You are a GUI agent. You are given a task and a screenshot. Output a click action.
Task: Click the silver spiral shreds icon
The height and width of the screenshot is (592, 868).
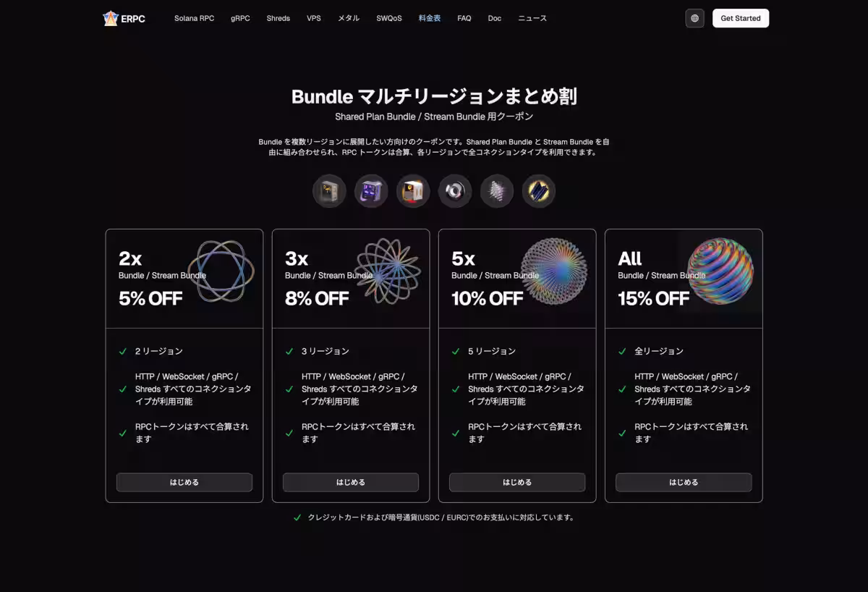[497, 191]
